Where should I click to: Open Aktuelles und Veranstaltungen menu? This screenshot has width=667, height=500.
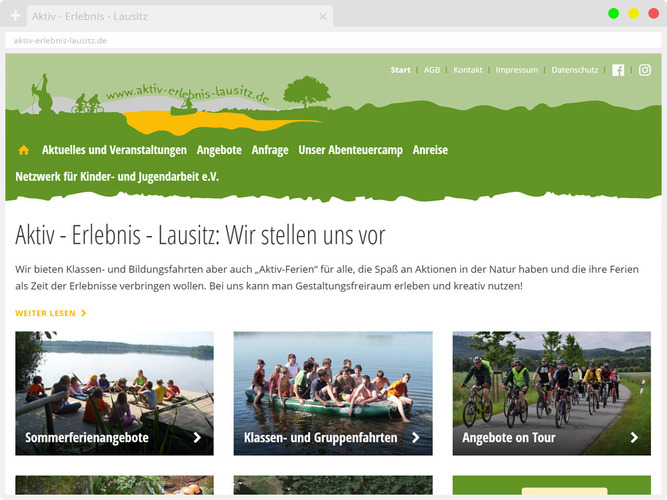coord(114,150)
